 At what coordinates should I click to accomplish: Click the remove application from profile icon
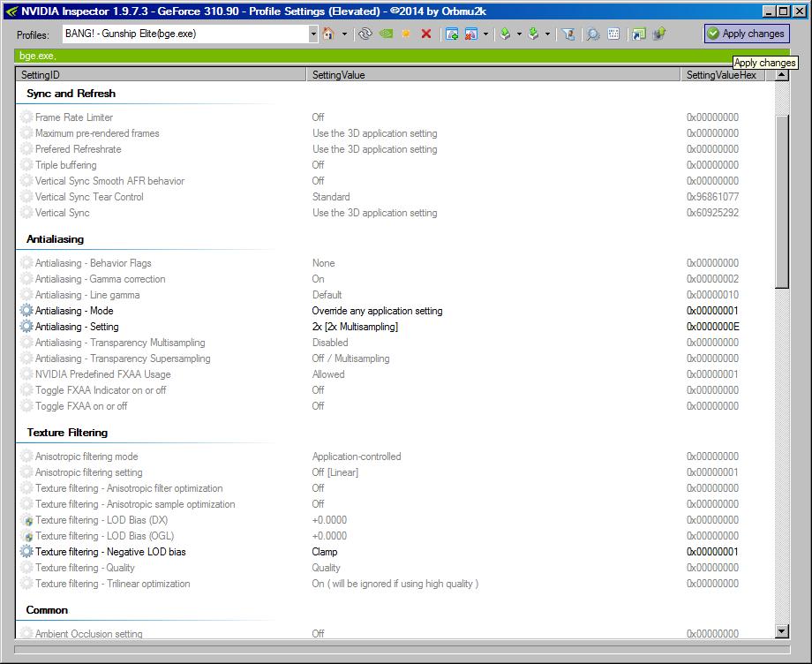pyautogui.click(x=470, y=34)
